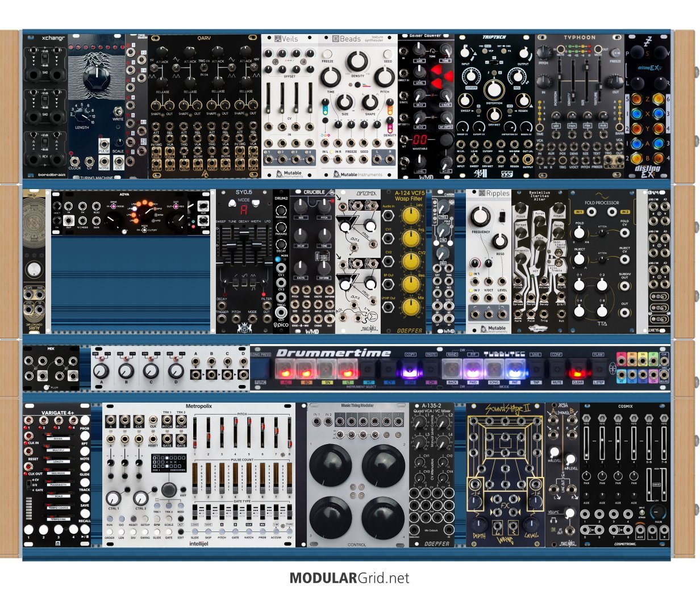Image resolution: width=700 pixels, height=590 pixels.
Task: Hit the FWD direction button on Drummertime
Action: click(x=472, y=369)
